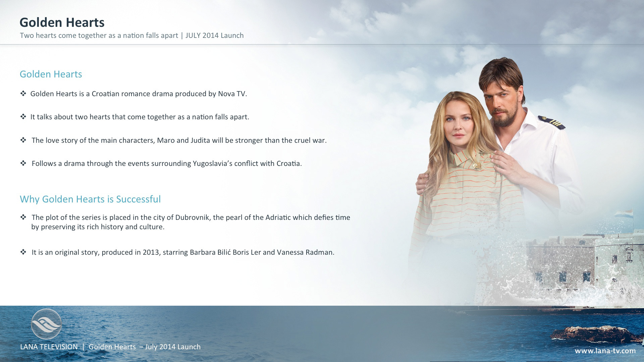Click the bullet icon before Maro and Judita line
The image size is (644, 362).
pyautogui.click(x=23, y=140)
